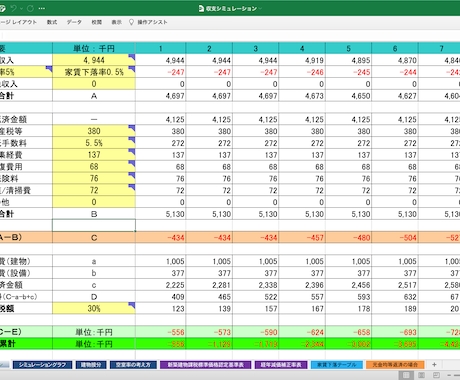Select the orange cell labeled C

[x=94, y=237]
